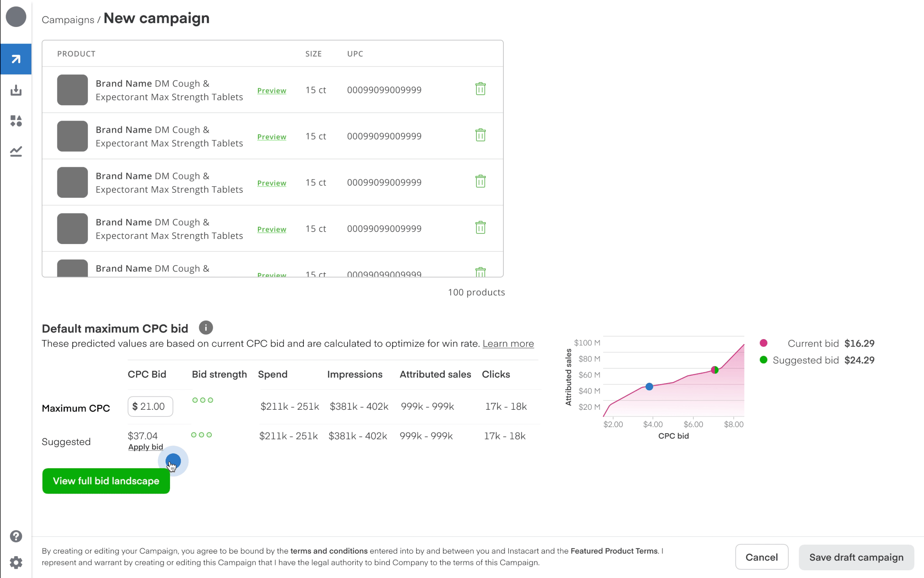Click Save draft campaign button
Image resolution: width=924 pixels, height=578 pixels.
click(856, 557)
